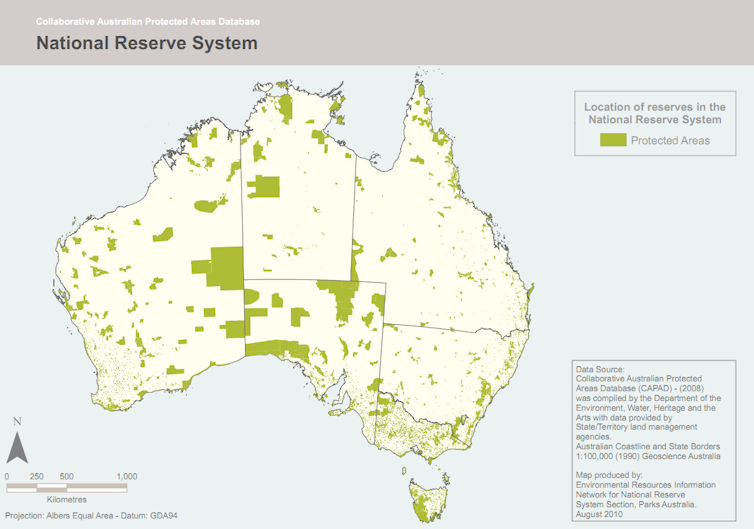Click the north arrow icon
Screen dimensions: 754x529
coord(17,448)
